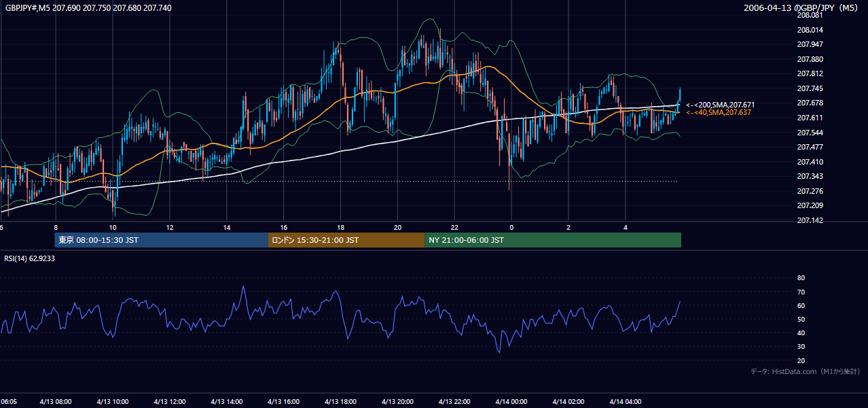
Task: Click the 4/14 02:00 time label
Action: [568, 401]
